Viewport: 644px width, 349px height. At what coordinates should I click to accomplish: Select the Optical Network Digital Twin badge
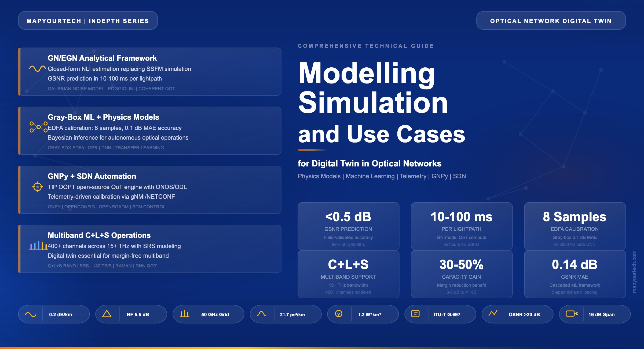(551, 21)
